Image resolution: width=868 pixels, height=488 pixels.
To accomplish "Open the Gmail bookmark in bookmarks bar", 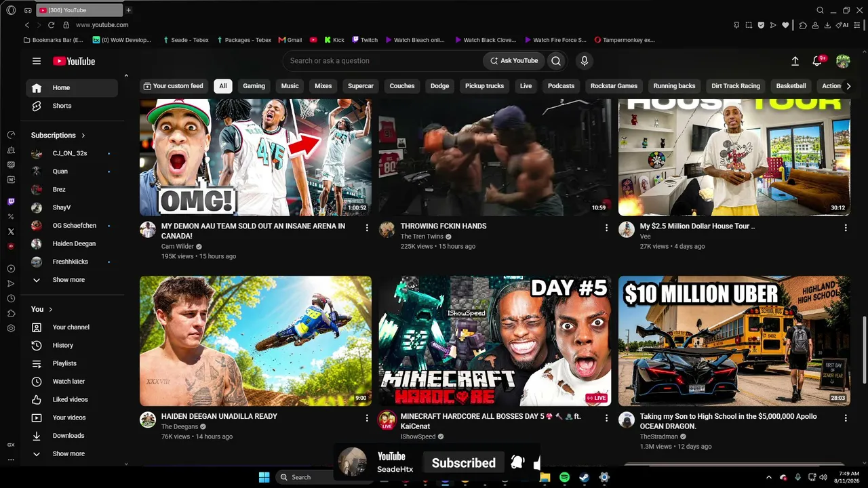I will [x=290, y=40].
